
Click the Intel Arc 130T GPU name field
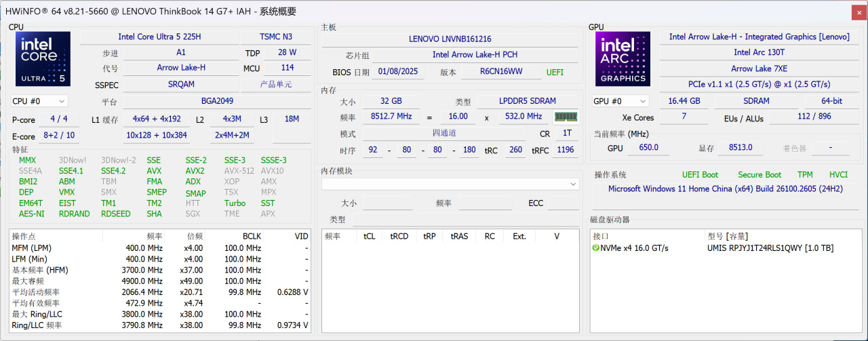(x=759, y=52)
